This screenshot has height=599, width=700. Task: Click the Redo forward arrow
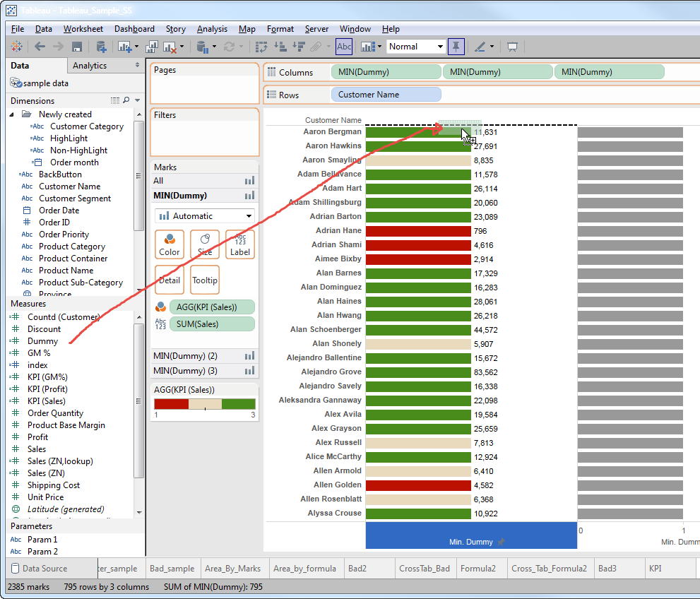point(58,47)
